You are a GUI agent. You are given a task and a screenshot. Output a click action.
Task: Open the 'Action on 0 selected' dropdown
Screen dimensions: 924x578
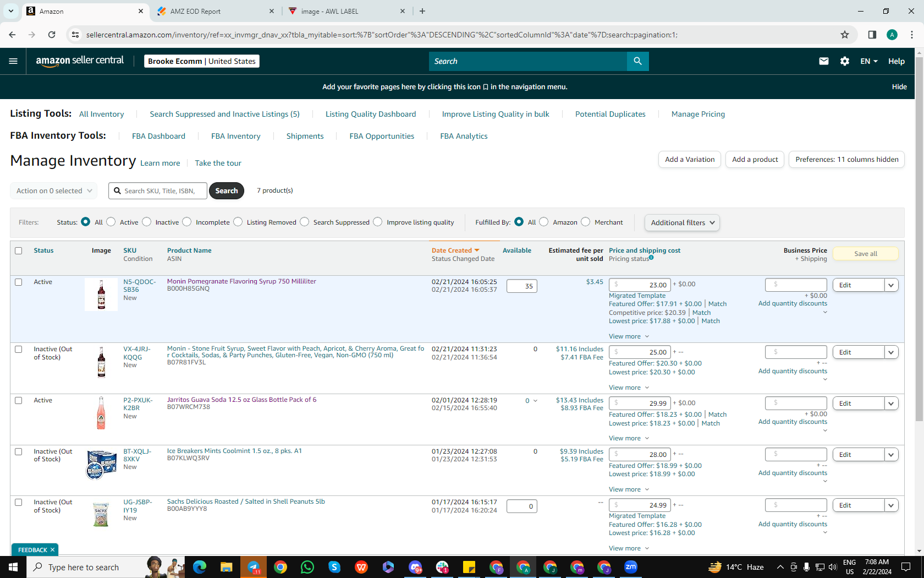(x=54, y=191)
